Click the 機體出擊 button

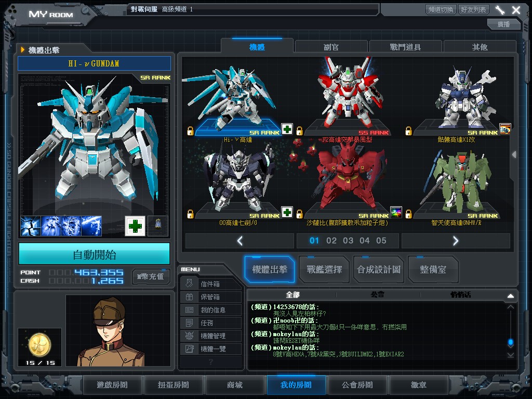(x=270, y=270)
